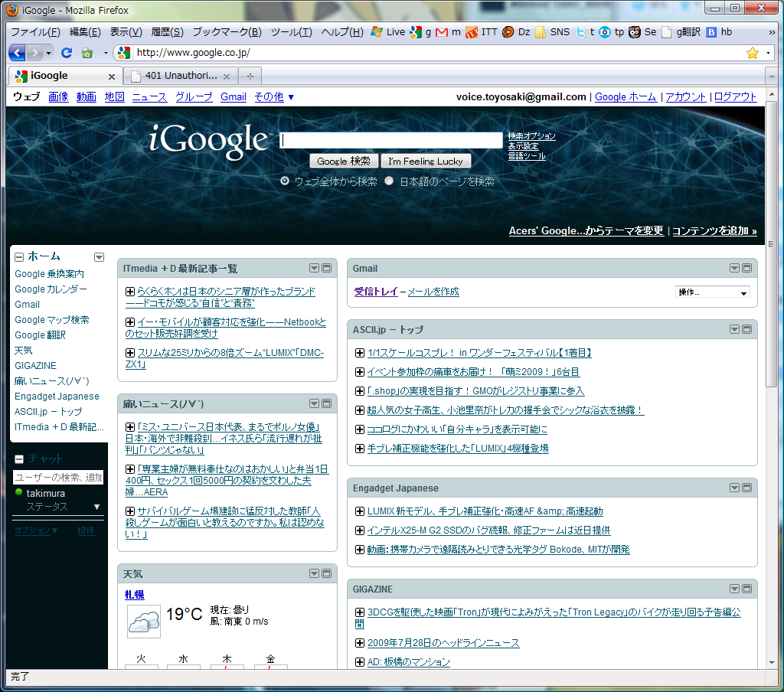Open the 受信トレイ link
The width and height of the screenshot is (784, 692).
coord(376,292)
